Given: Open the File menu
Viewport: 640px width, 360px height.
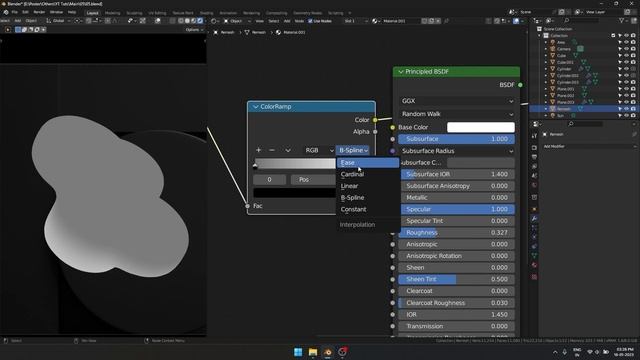Looking at the screenshot, I should click(15, 12).
